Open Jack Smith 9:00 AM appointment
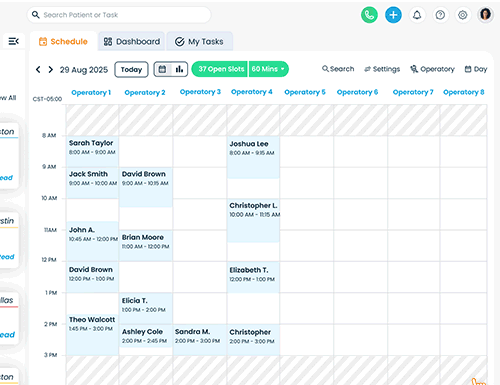The height and width of the screenshot is (385, 500). click(92, 183)
